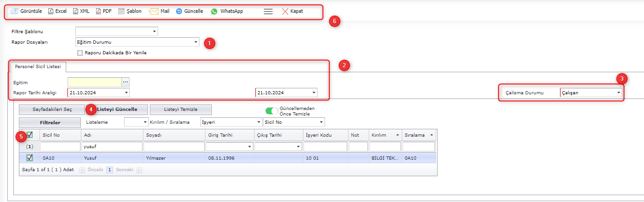Open the second report date picker
The height and width of the screenshot is (202, 644).
click(314, 92)
